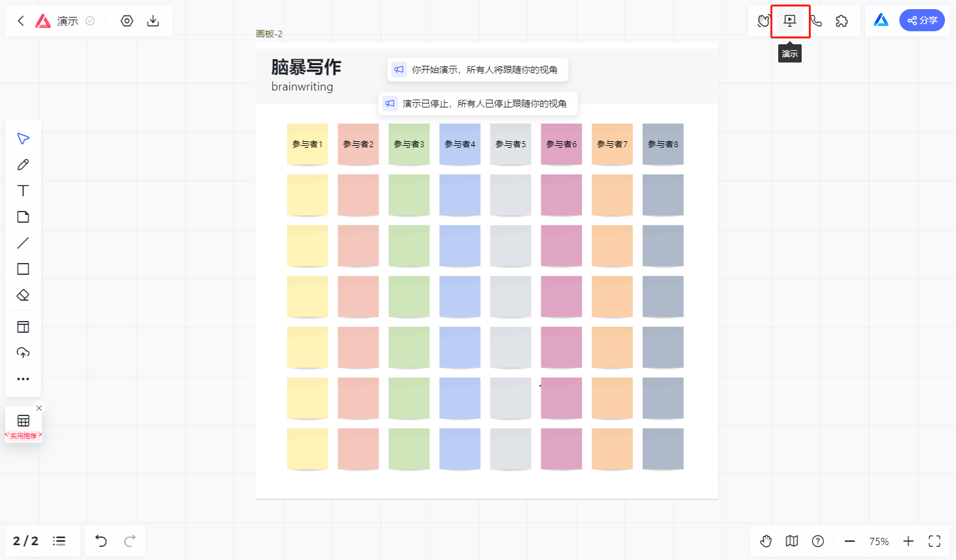Choose the selection arrow tool
This screenshot has width=956, height=560.
click(x=23, y=139)
